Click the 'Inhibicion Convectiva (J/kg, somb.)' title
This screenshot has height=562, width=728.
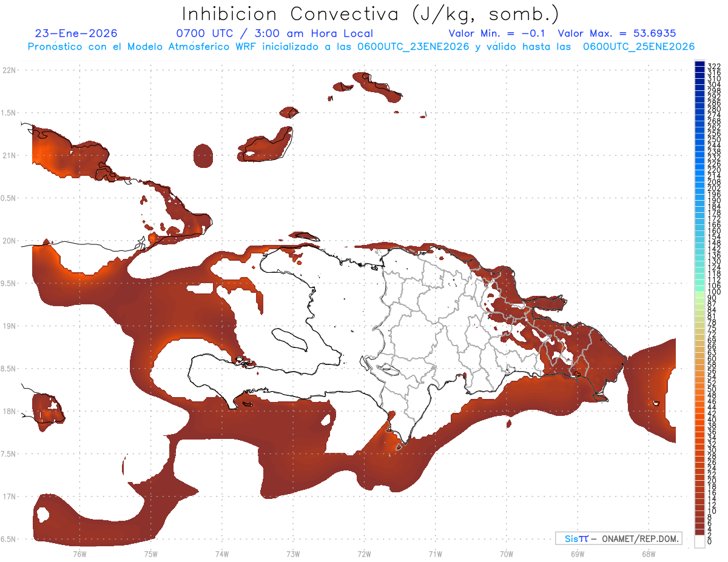point(371,14)
